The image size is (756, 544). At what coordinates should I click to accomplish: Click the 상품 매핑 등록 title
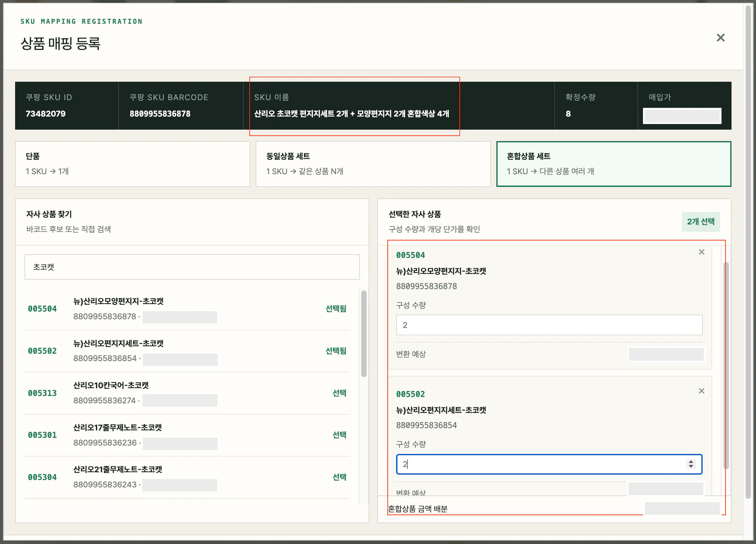[x=60, y=44]
